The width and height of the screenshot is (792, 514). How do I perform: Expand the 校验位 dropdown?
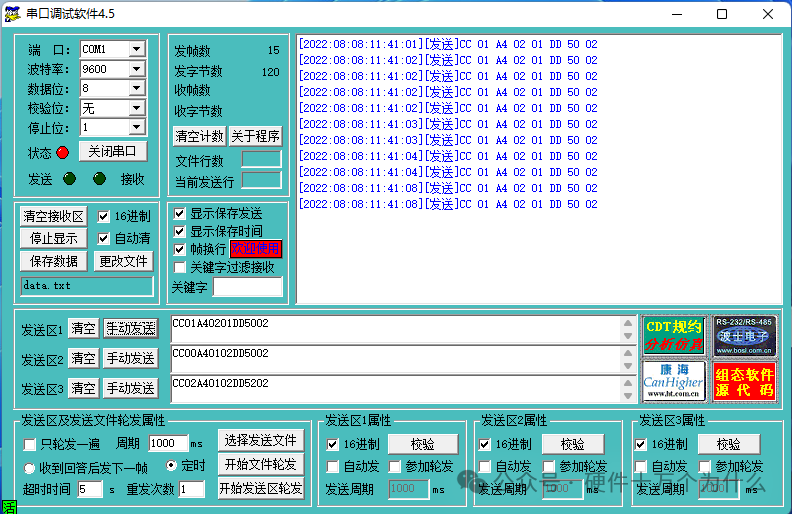click(136, 108)
